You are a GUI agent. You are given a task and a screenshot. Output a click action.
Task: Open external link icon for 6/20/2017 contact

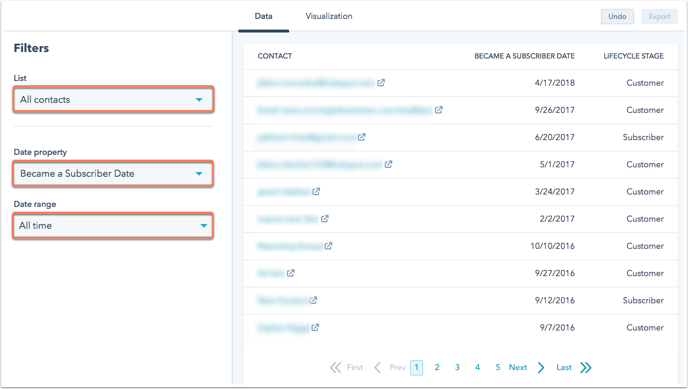tap(362, 137)
